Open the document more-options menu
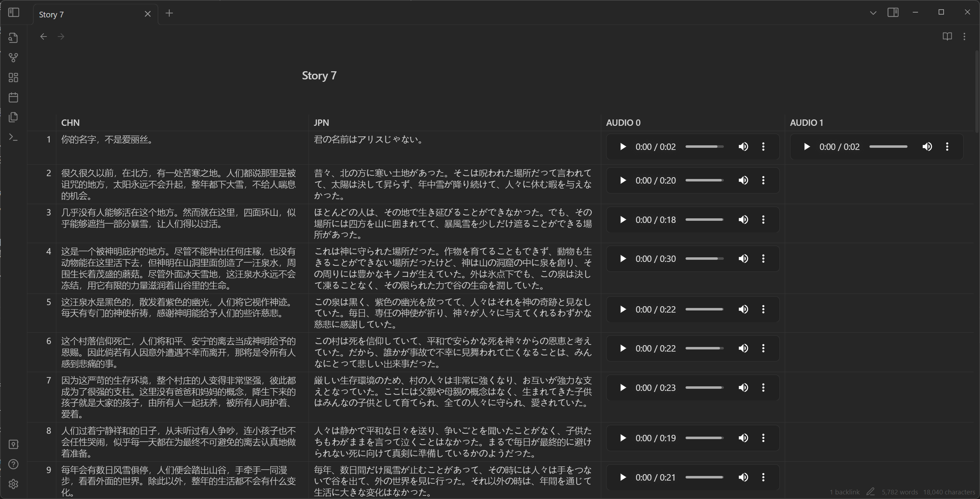 tap(965, 37)
